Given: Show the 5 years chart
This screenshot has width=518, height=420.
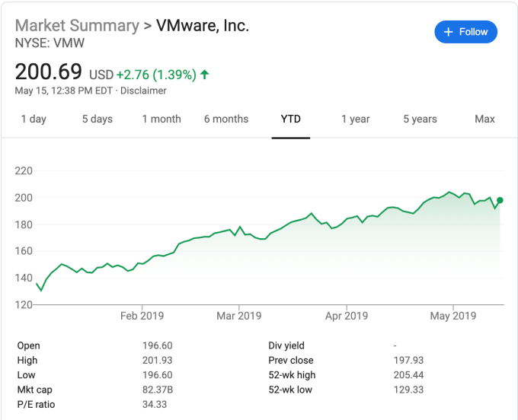Looking at the screenshot, I should 420,119.
